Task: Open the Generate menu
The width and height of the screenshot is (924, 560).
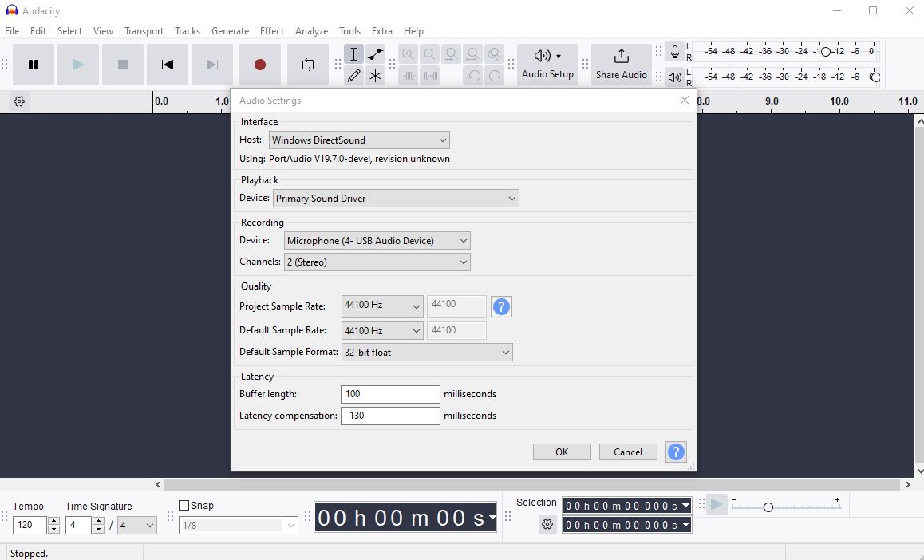Action: (230, 30)
